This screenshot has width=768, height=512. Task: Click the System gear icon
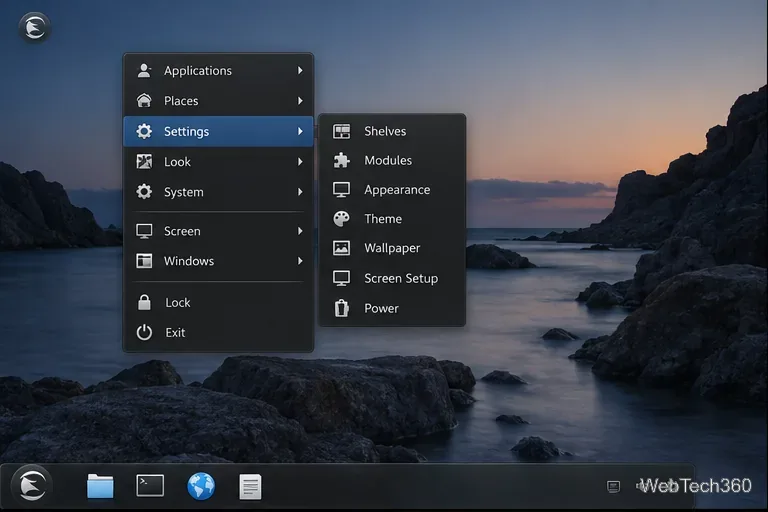(x=144, y=192)
